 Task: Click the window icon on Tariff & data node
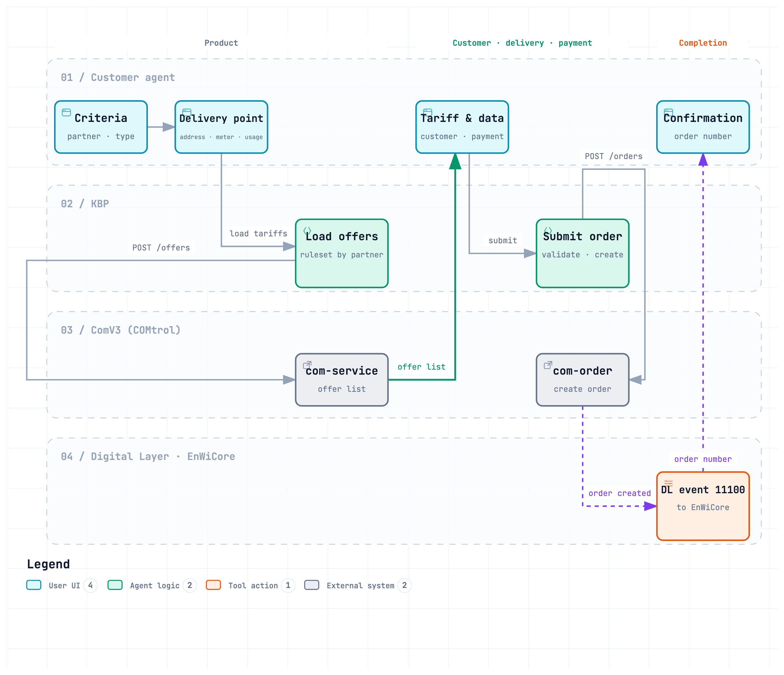[x=427, y=112]
